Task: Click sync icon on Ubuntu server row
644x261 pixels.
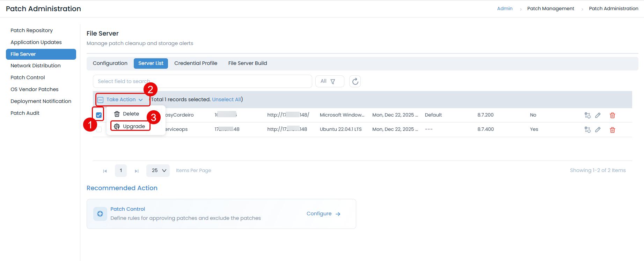Action: coord(587,130)
